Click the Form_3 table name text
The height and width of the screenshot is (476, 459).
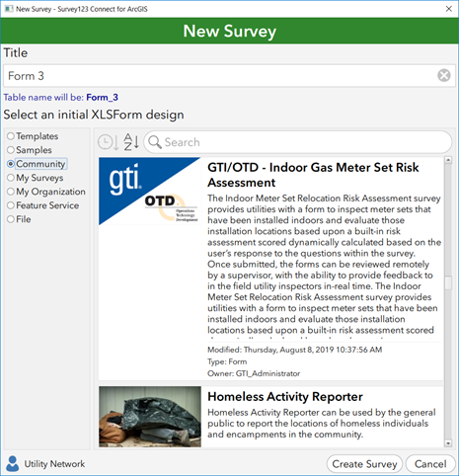coord(102,98)
